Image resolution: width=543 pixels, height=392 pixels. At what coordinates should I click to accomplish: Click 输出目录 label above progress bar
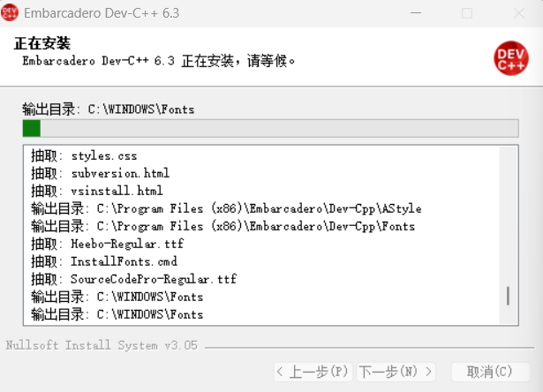coord(109,109)
